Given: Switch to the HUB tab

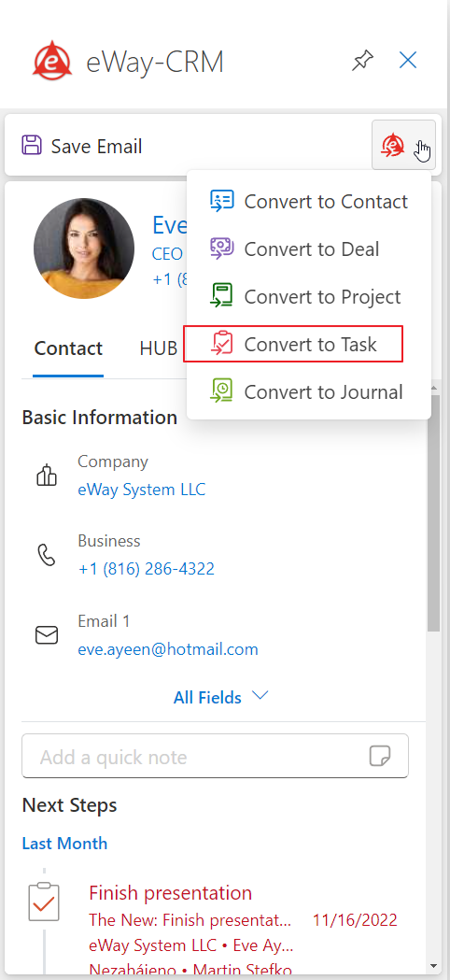Looking at the screenshot, I should click(159, 348).
